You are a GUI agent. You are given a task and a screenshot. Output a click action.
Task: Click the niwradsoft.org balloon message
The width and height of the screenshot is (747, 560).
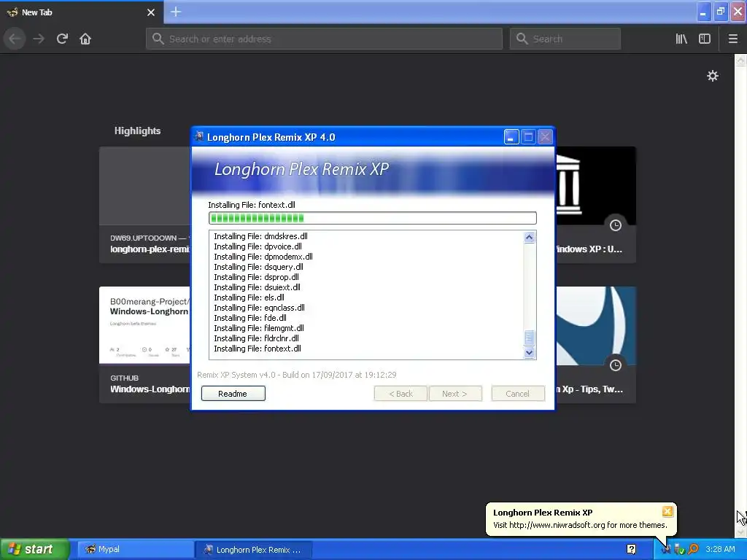[x=580, y=525]
